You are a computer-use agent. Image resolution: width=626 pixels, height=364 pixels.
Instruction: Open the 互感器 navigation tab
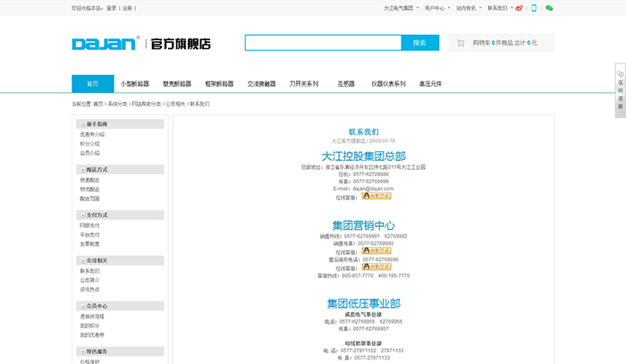point(346,84)
